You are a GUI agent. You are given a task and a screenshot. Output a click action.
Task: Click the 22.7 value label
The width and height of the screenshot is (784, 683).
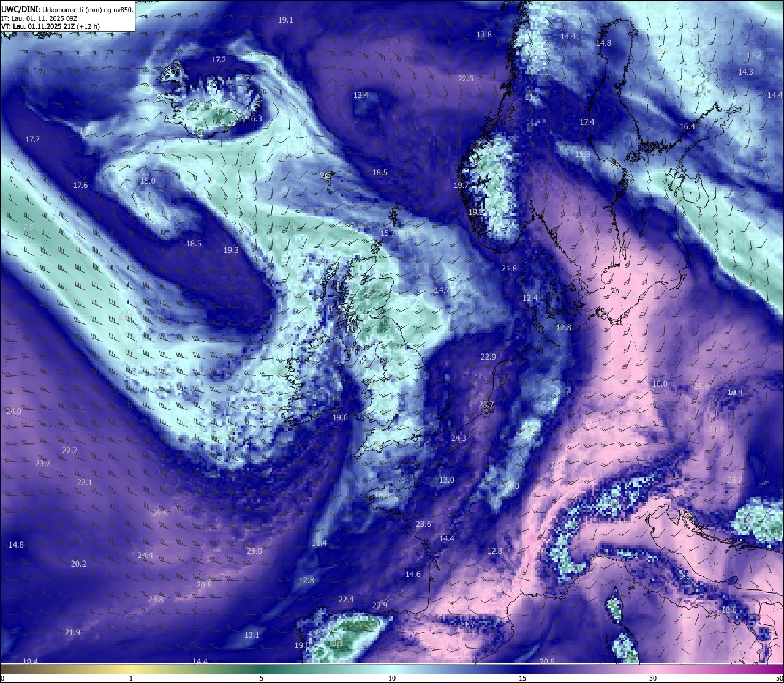70,451
